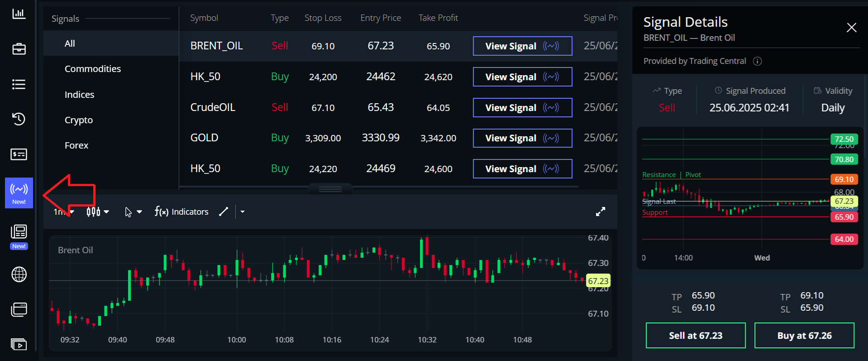Open the chart type candlestick dropdown
Image resolution: width=868 pixels, height=361 pixels.
click(97, 212)
